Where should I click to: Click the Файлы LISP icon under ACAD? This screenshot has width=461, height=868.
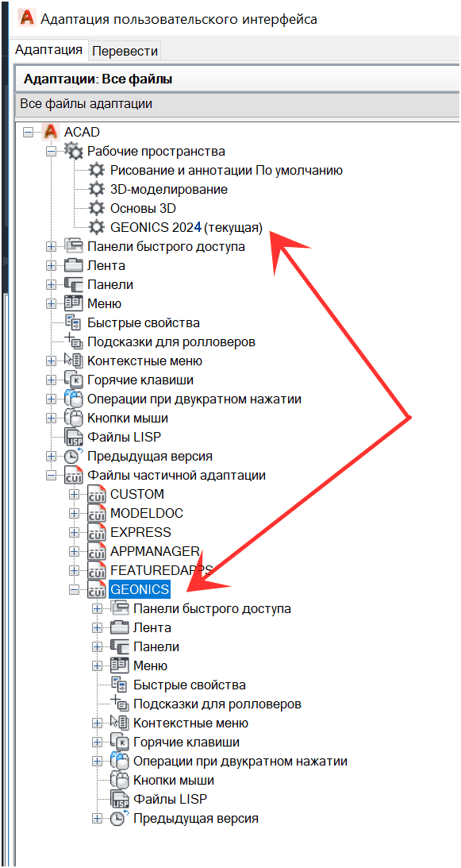click(74, 437)
